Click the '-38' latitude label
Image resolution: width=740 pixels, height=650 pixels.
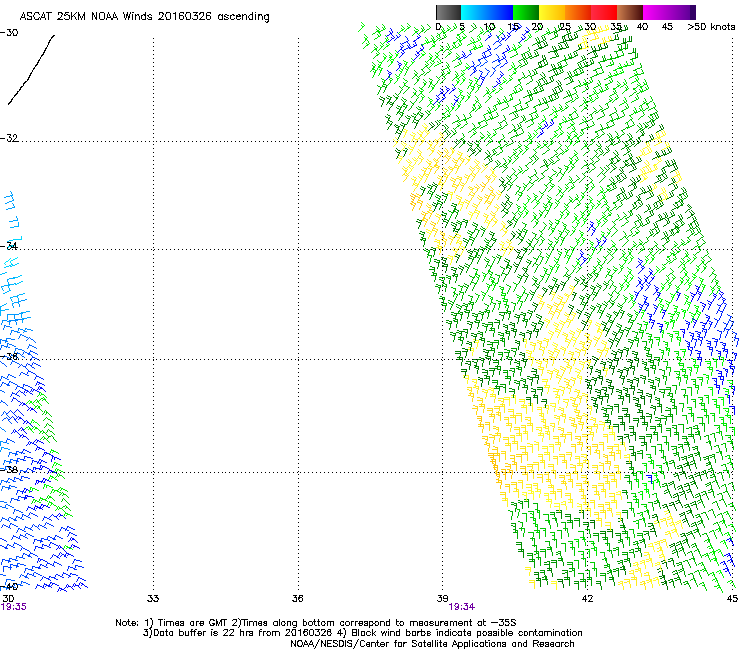(9, 470)
